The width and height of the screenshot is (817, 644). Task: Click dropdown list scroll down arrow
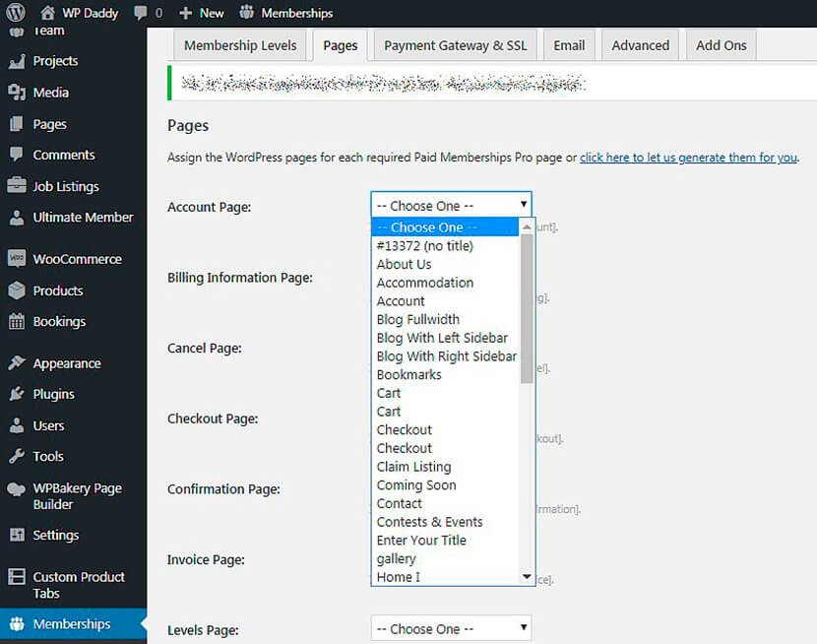click(527, 576)
